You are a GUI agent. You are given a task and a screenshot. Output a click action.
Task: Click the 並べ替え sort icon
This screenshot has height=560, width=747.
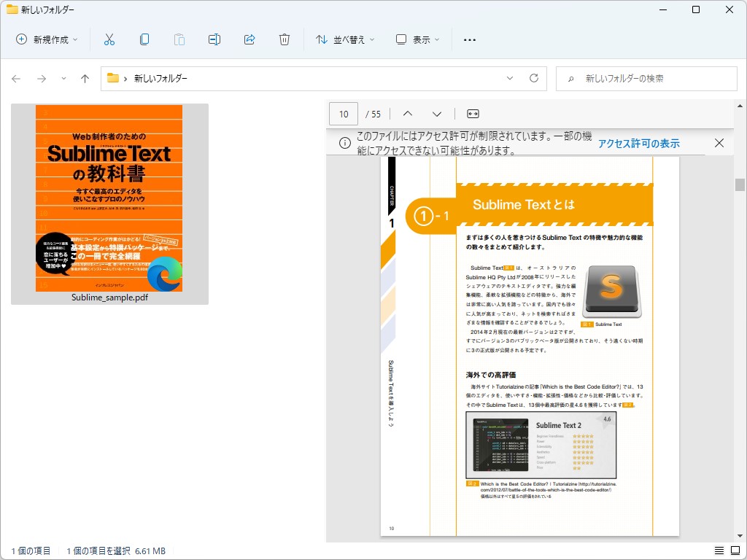point(320,39)
